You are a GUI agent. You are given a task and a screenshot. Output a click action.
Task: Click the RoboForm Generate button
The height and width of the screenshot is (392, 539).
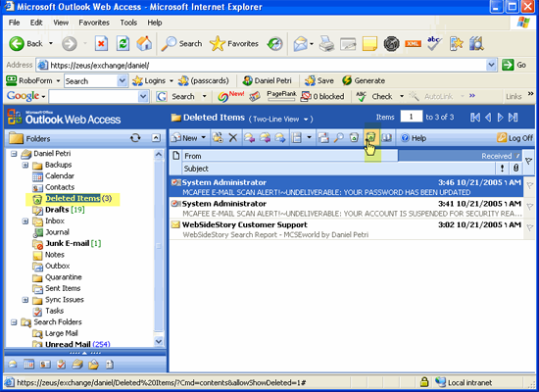tap(364, 80)
